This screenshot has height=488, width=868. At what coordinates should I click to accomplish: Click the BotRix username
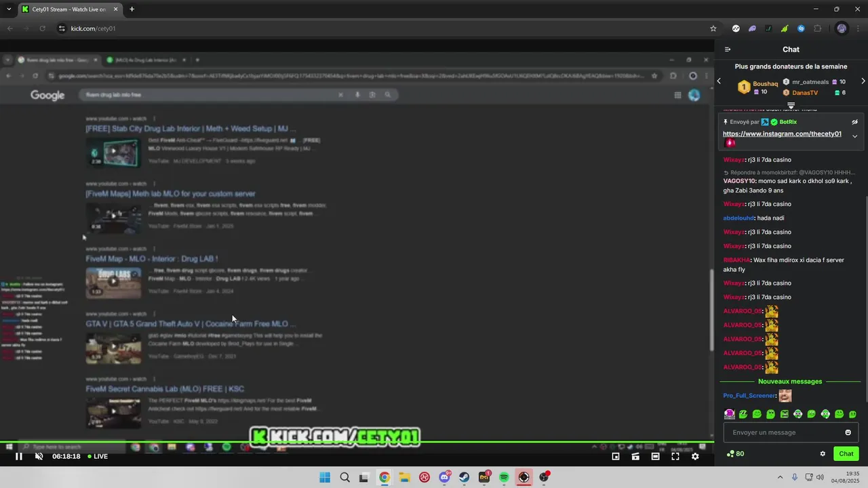pos(788,122)
